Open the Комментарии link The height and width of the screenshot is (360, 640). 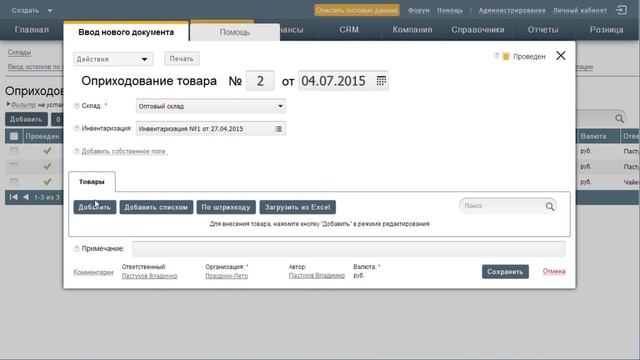coord(93,272)
